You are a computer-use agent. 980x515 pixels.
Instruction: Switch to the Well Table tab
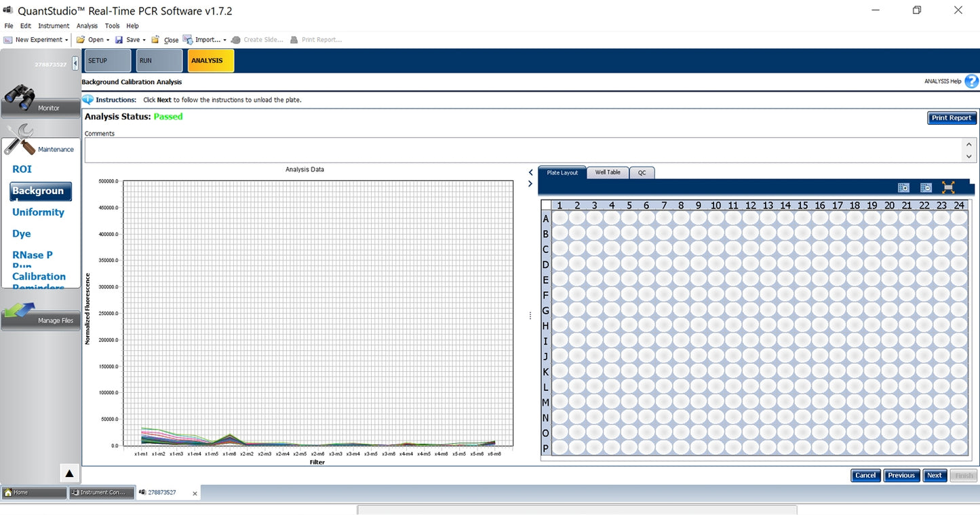tap(608, 172)
